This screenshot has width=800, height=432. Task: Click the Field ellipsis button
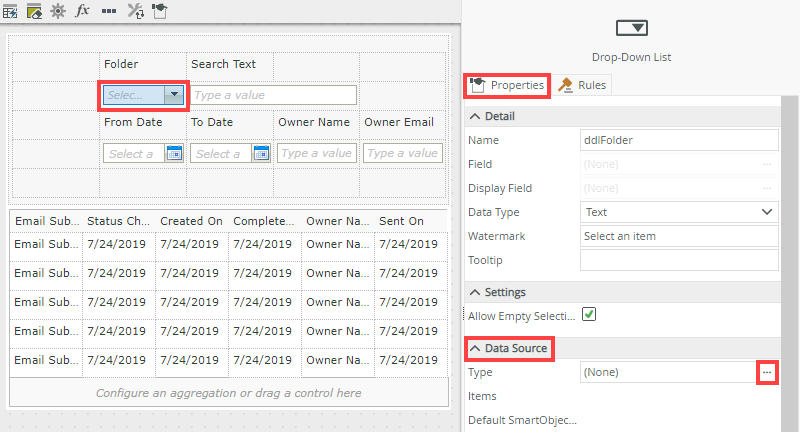point(767,164)
